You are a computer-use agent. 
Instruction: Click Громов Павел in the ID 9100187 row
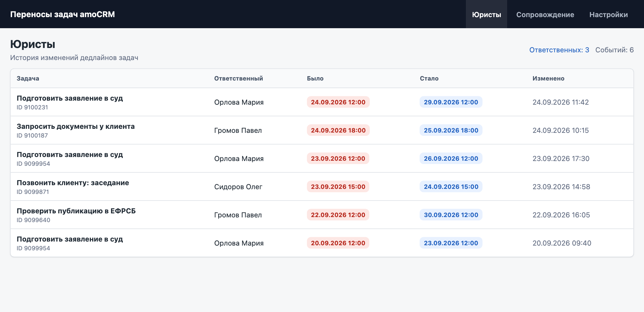pos(238,131)
